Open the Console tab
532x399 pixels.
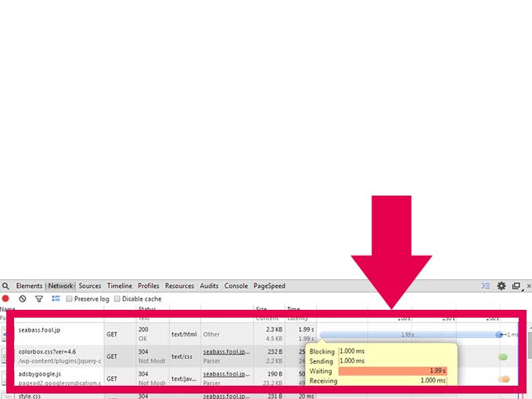[x=235, y=286]
